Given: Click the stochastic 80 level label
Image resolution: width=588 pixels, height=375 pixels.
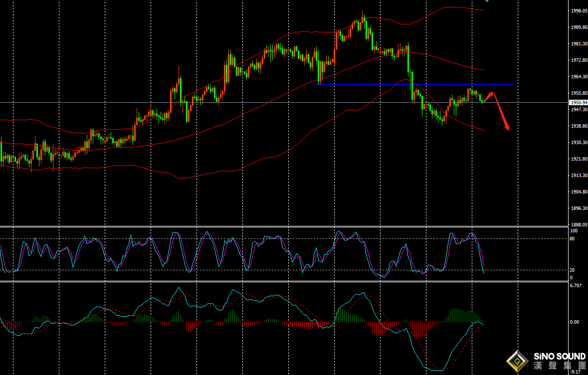Looking at the screenshot, I should point(572,239).
